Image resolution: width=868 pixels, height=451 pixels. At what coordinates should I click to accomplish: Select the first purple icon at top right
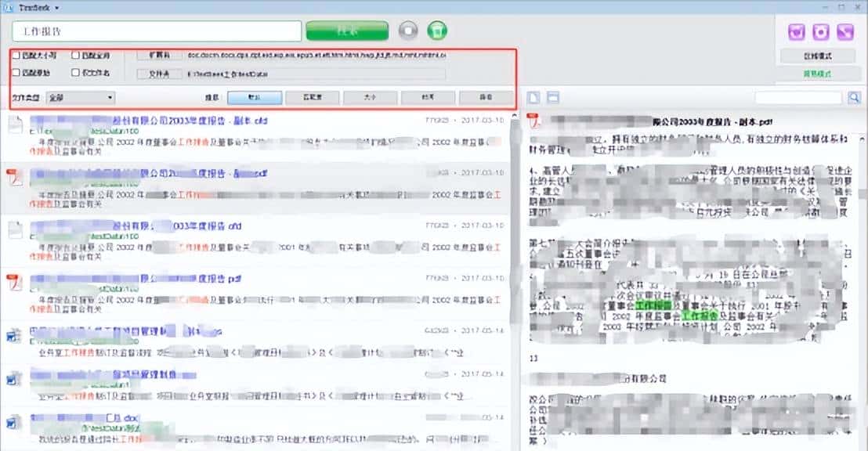pos(797,31)
